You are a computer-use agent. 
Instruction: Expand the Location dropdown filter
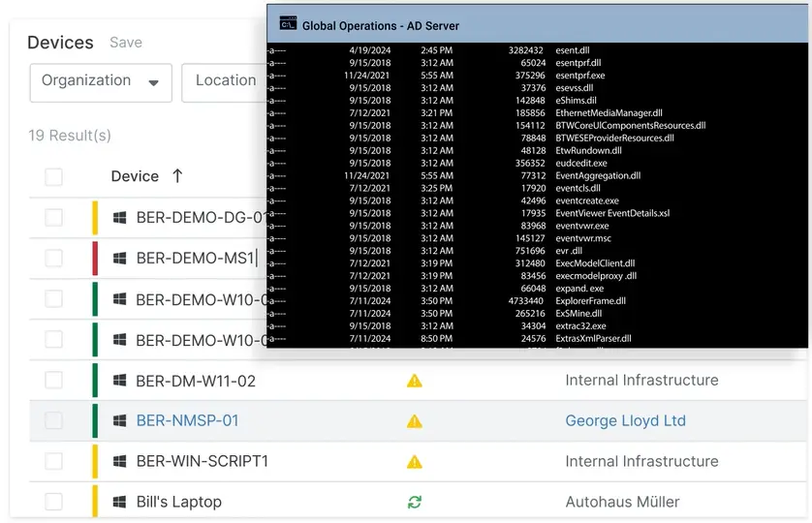[x=224, y=83]
